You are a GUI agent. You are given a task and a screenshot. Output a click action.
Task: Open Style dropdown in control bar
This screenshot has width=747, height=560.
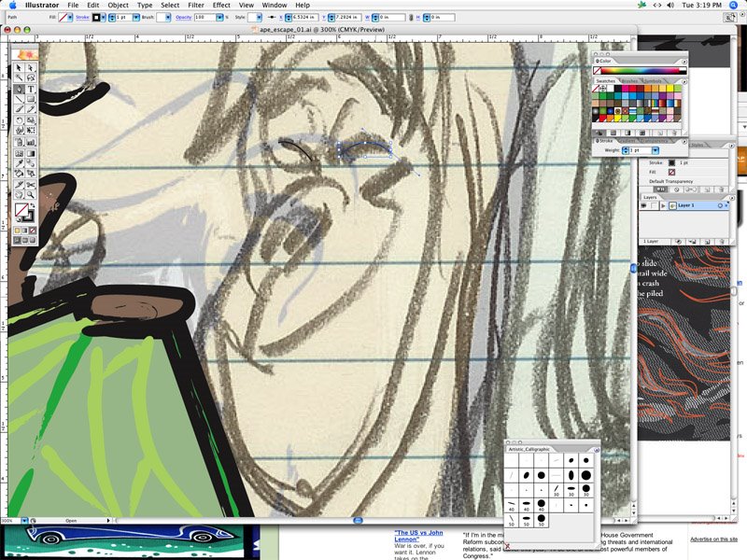pyautogui.click(x=259, y=18)
